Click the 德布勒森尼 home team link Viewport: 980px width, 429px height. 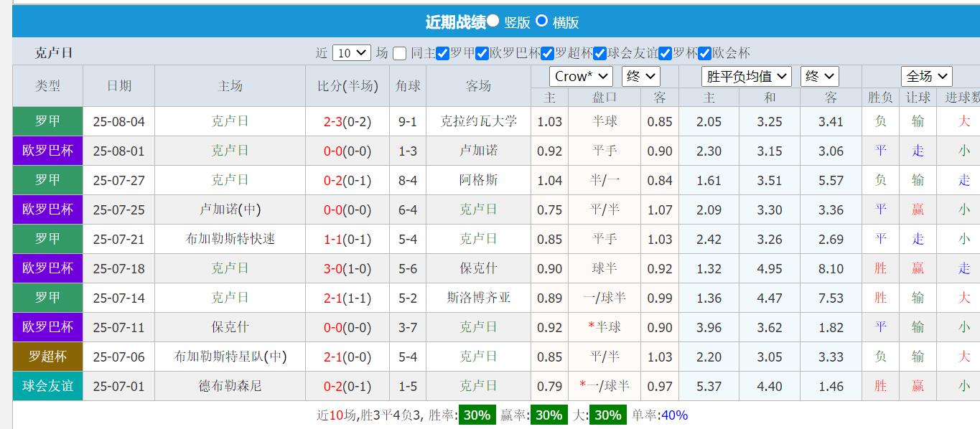[x=230, y=386]
